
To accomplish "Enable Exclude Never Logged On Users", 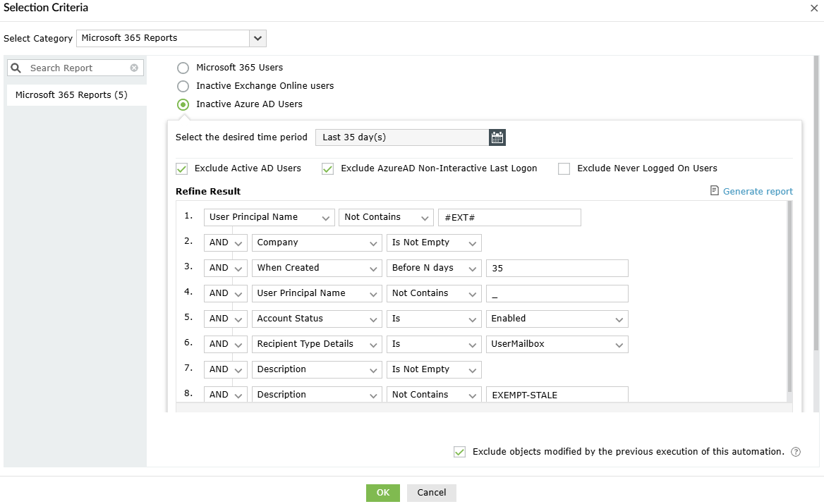I will click(564, 168).
